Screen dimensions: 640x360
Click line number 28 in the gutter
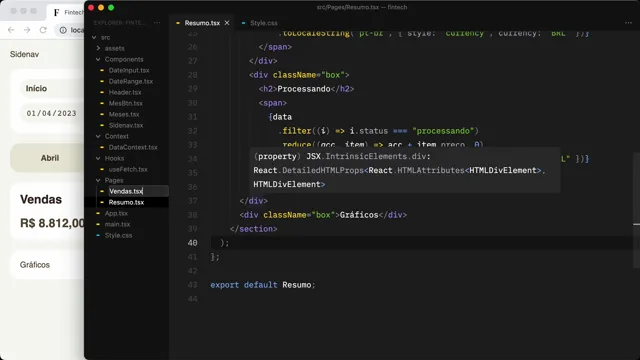click(193, 75)
